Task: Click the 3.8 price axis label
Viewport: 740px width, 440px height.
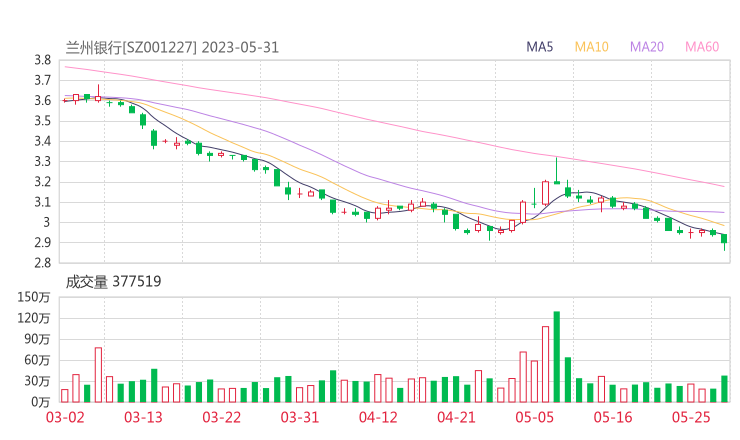Action: click(x=42, y=60)
